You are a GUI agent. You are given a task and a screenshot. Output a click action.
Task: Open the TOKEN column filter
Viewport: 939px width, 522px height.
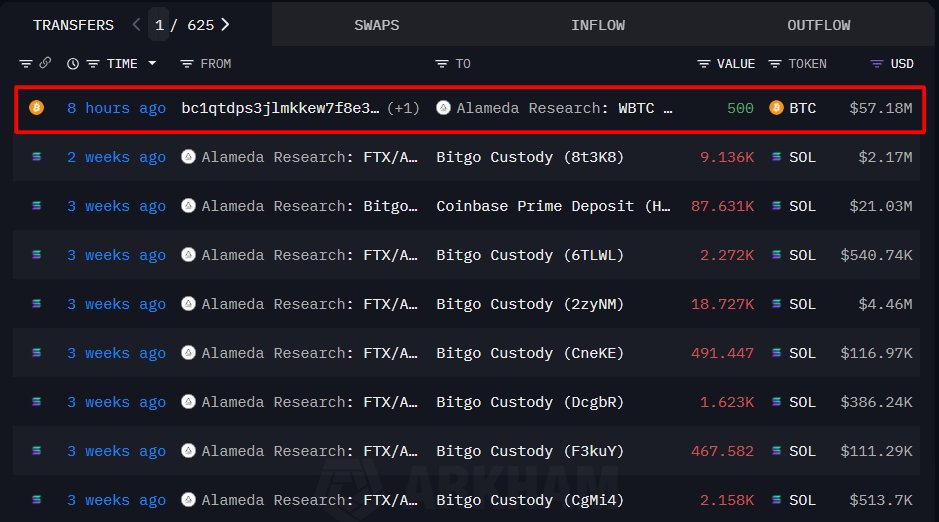[774, 63]
